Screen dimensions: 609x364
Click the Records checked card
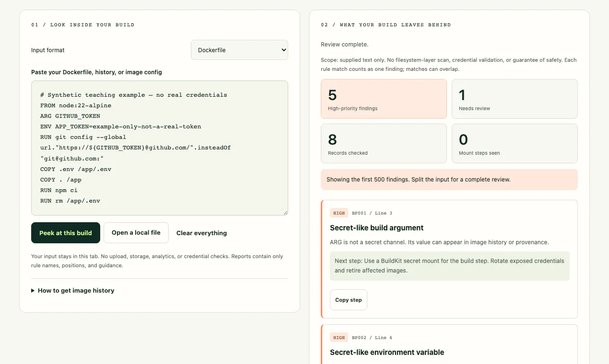[384, 144]
